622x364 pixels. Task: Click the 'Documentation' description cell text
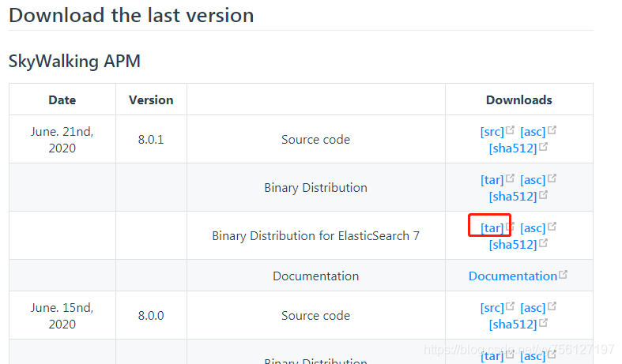pos(316,276)
